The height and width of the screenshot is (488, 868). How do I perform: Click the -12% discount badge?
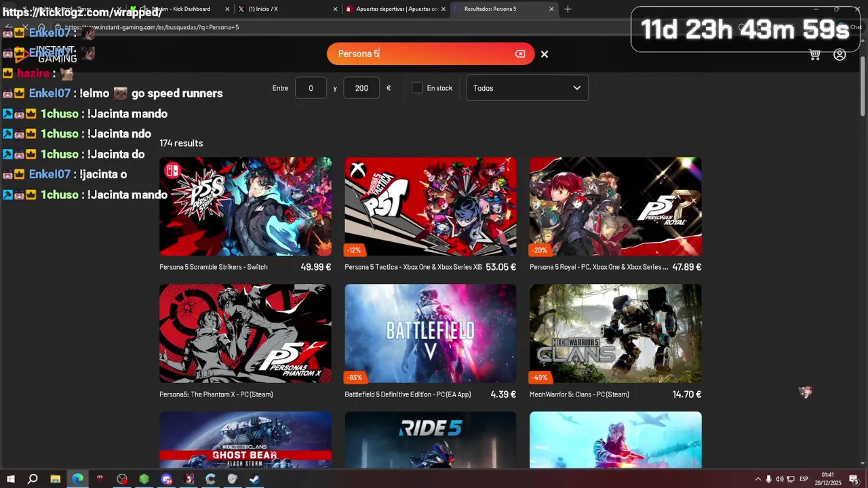pos(354,250)
